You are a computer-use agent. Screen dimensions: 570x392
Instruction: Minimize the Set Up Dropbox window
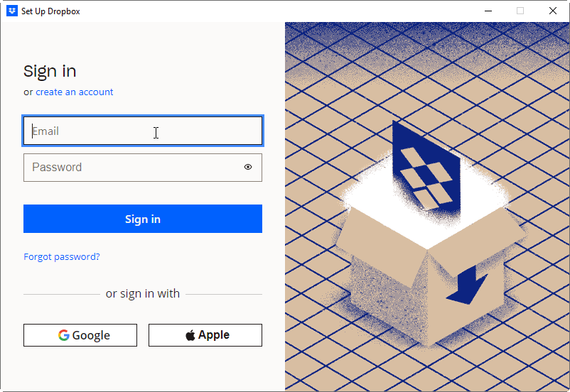(488, 11)
